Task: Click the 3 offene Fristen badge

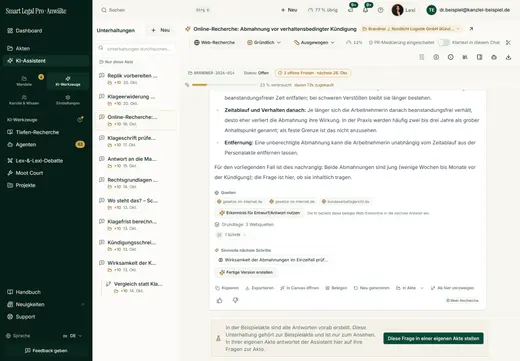Action: click(312, 73)
